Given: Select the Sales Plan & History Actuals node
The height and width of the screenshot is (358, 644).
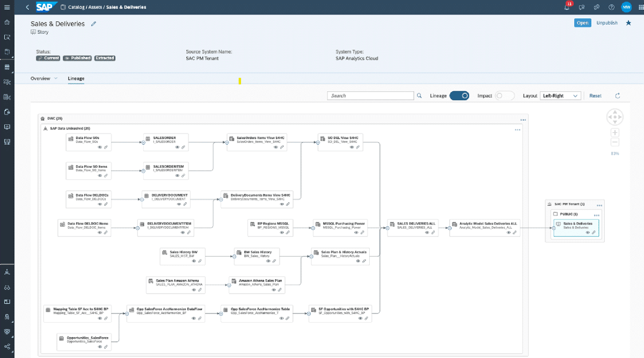Looking at the screenshot, I should [340, 256].
